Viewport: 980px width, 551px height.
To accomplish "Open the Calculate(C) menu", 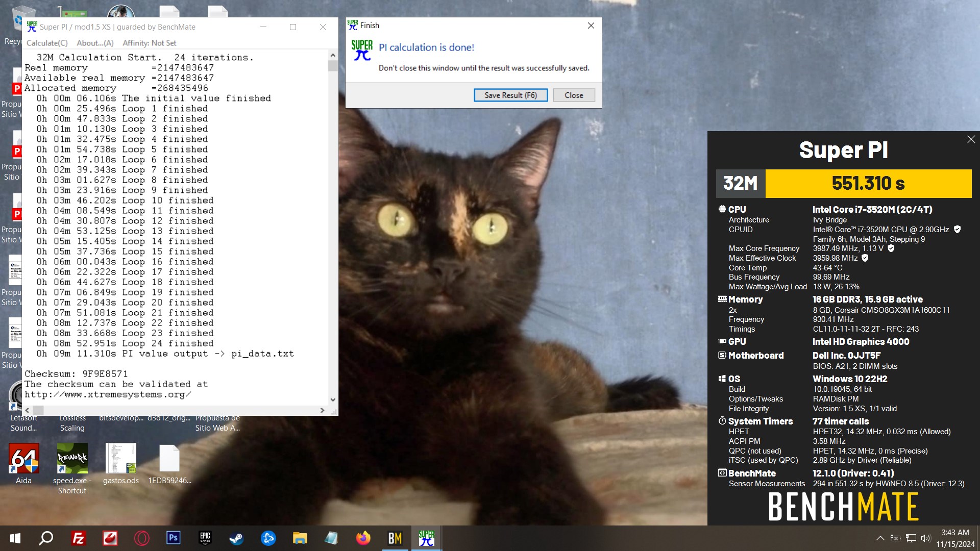I will 47,43.
